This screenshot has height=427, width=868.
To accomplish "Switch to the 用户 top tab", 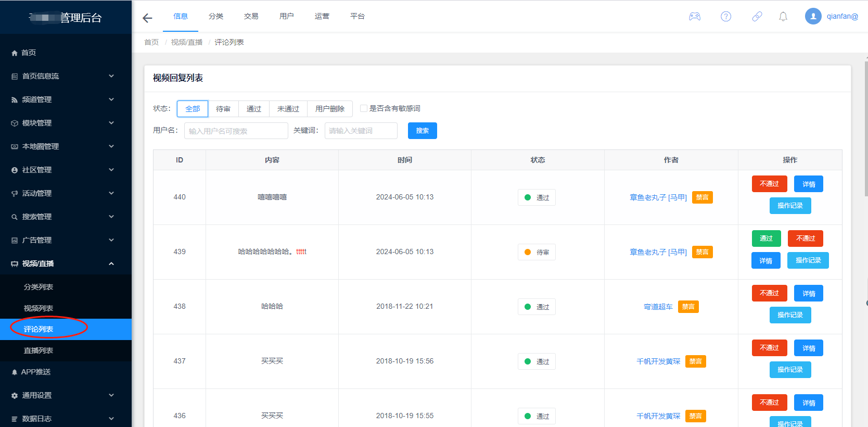I will (x=287, y=16).
